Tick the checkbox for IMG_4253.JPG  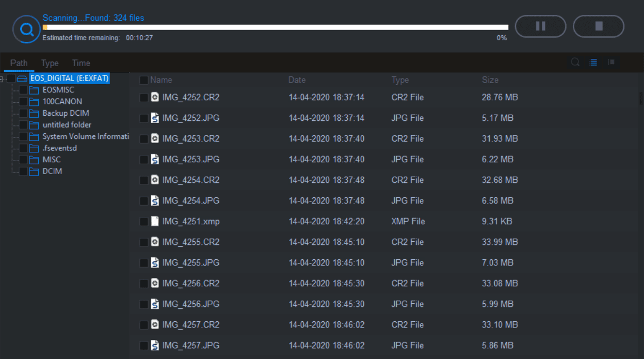pyautogui.click(x=144, y=160)
